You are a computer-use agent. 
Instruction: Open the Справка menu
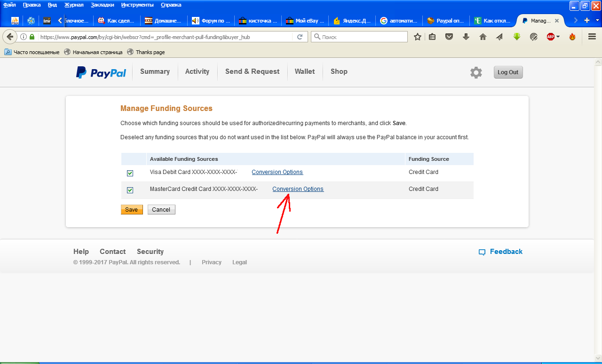pos(171,5)
